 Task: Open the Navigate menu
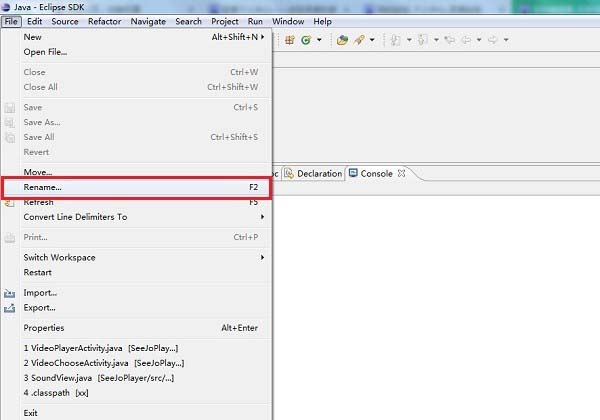[148, 21]
